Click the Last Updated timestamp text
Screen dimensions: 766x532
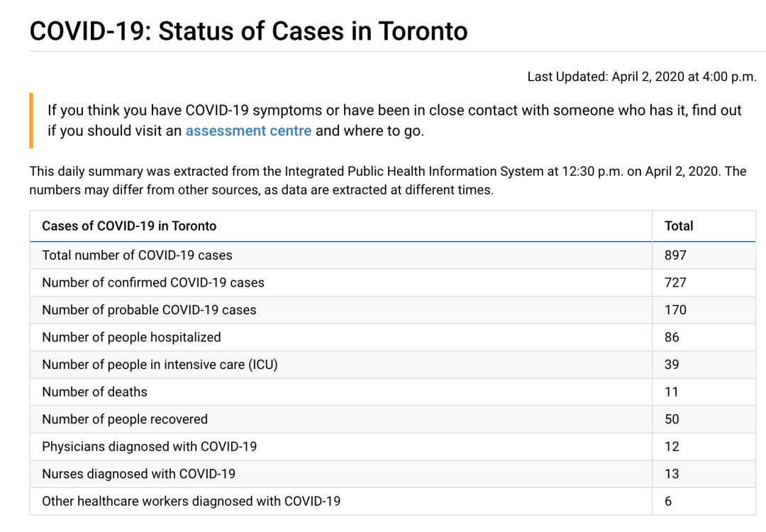641,77
